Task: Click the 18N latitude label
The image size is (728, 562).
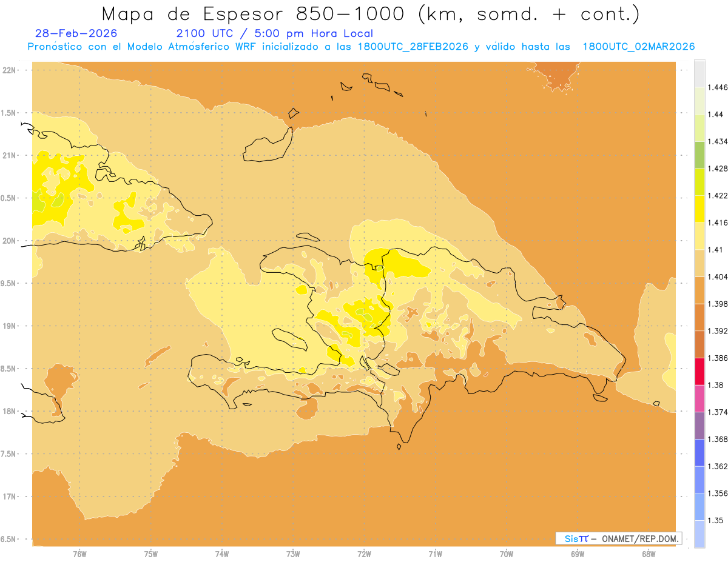Action: click(10, 411)
